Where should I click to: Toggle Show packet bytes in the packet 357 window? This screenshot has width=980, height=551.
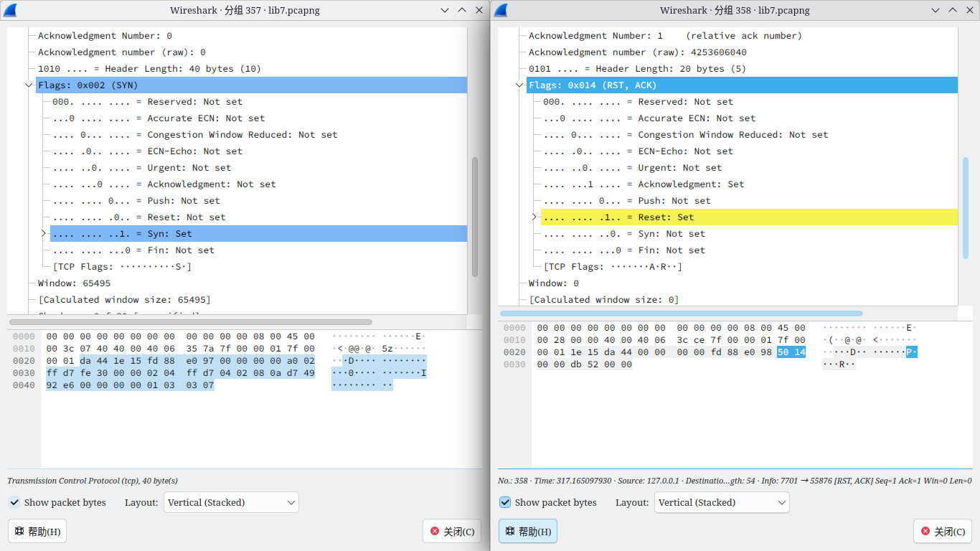(x=15, y=502)
